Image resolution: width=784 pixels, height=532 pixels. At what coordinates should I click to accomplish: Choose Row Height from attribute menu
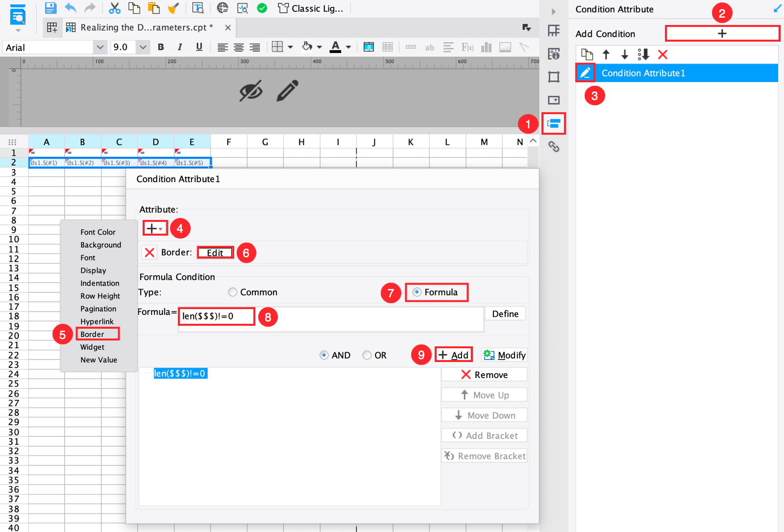[x=100, y=296]
